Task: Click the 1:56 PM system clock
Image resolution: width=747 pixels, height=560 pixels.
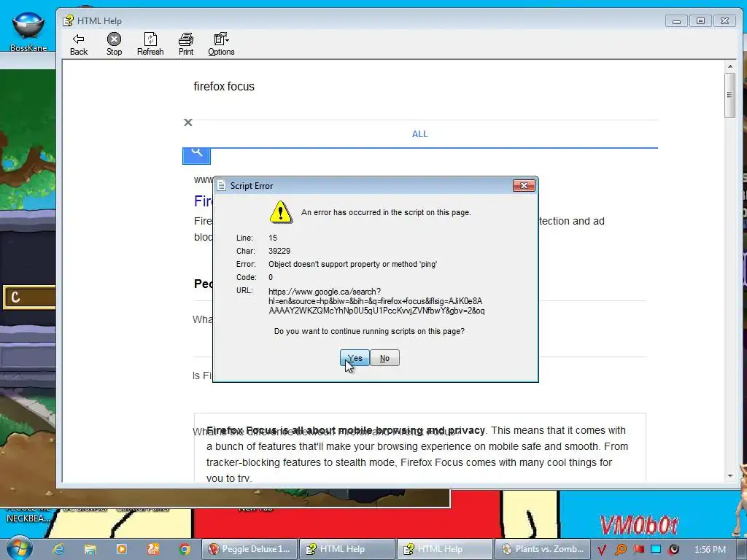Action: tap(710, 550)
